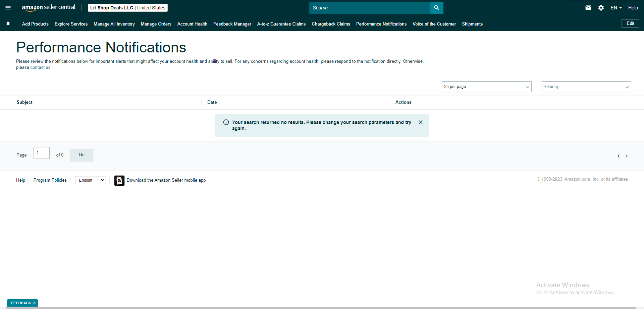
Task: Click the info icon in the alert
Action: pyautogui.click(x=226, y=122)
